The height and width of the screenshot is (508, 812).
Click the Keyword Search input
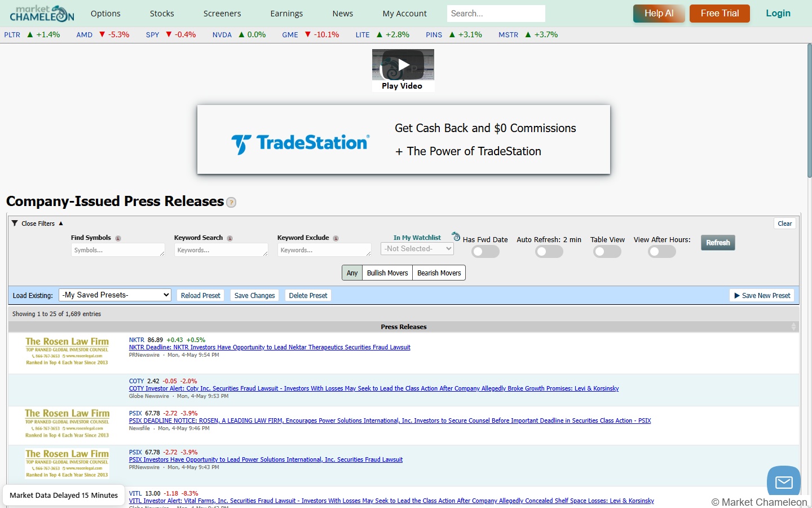coord(221,250)
